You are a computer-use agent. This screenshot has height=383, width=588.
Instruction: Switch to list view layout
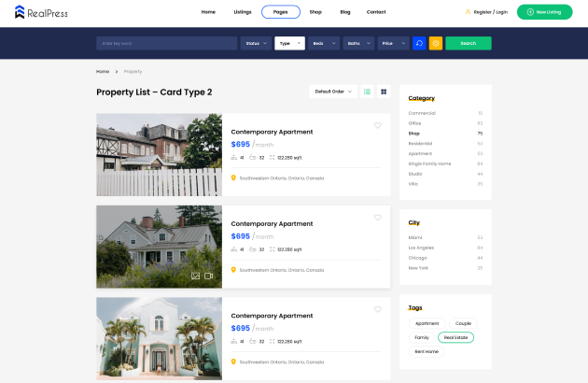point(368,92)
